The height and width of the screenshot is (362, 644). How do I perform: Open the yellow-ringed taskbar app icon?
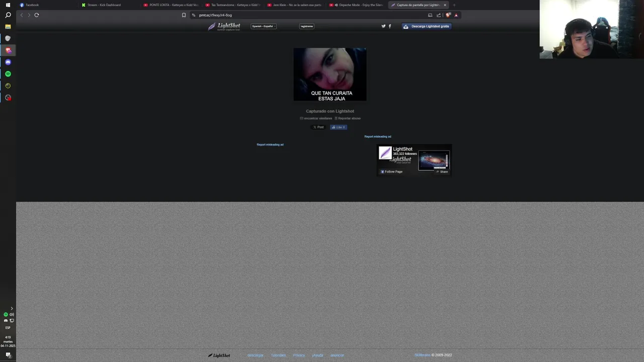click(x=8, y=85)
